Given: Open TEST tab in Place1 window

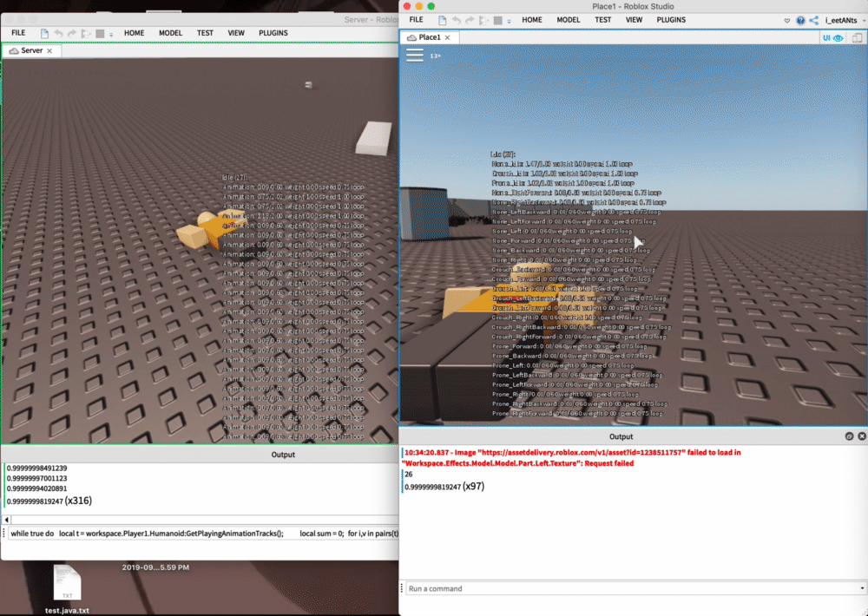Looking at the screenshot, I should pyautogui.click(x=603, y=20).
